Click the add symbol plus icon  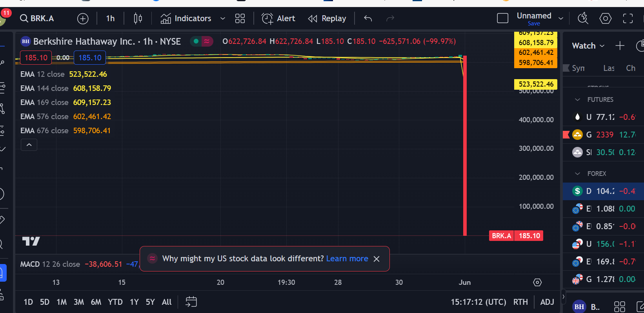point(83,18)
